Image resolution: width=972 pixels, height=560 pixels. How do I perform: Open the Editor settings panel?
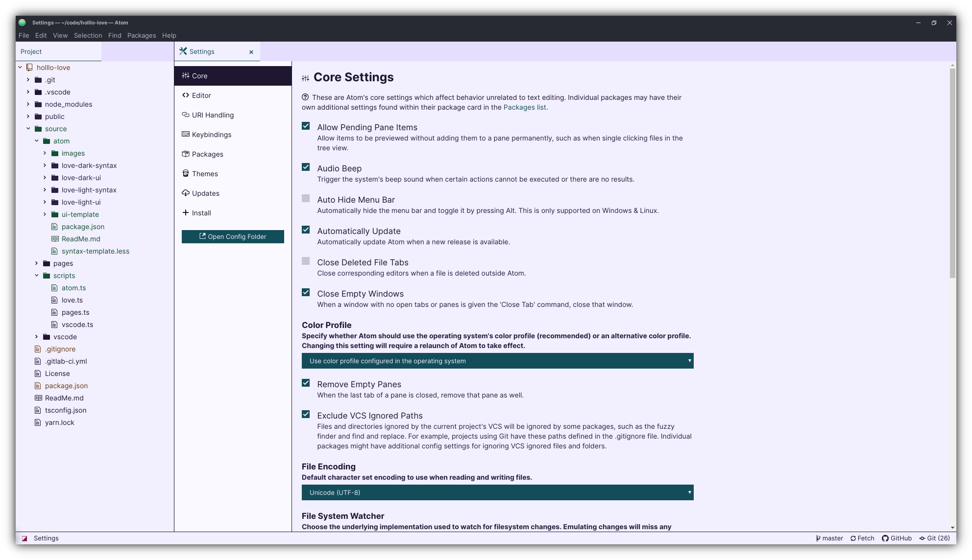point(201,95)
